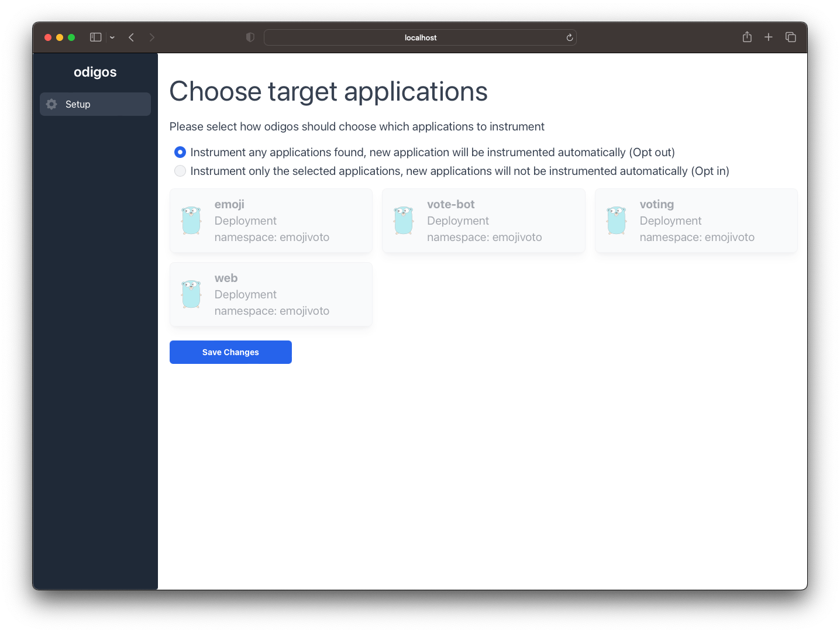The height and width of the screenshot is (633, 840).
Task: Click the green fullscreen window button
Action: click(71, 37)
